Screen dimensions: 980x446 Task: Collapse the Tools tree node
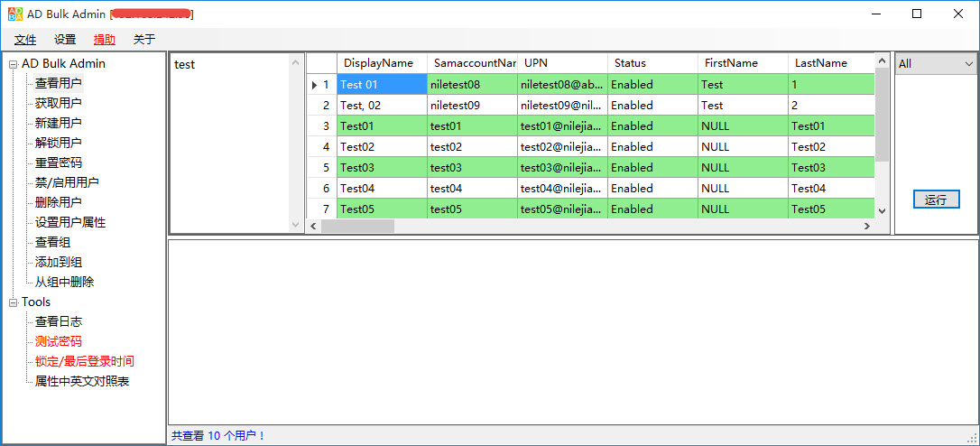pos(13,302)
